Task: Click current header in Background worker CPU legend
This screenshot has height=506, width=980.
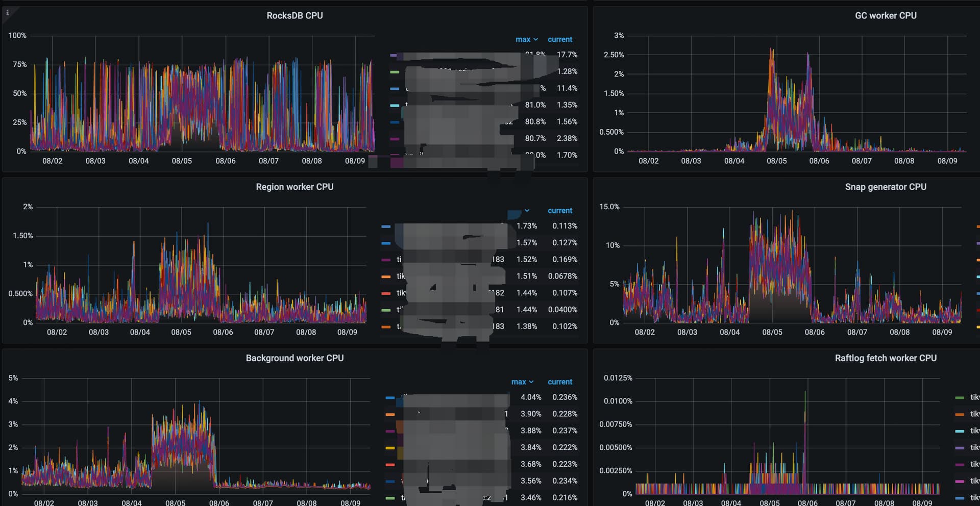Action: [560, 382]
